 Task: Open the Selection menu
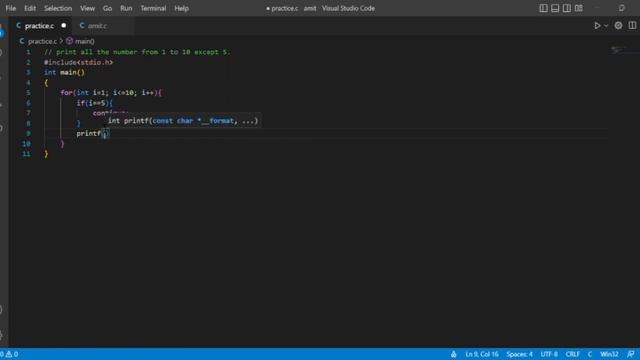pos(58,8)
